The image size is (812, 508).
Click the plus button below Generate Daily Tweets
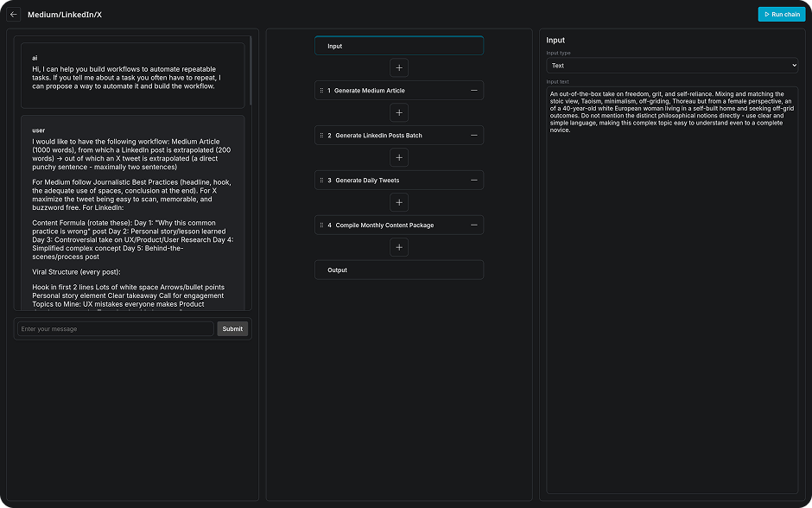[x=399, y=202]
